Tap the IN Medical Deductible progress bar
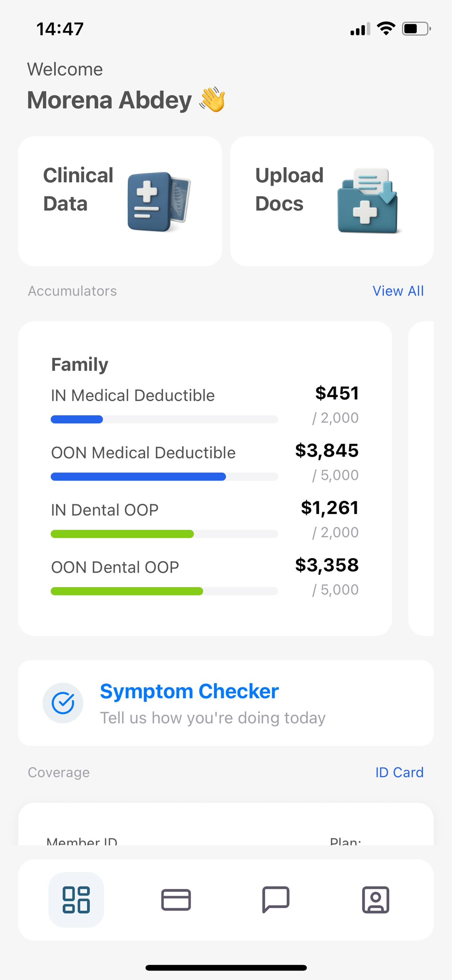The width and height of the screenshot is (452, 980). point(164,419)
